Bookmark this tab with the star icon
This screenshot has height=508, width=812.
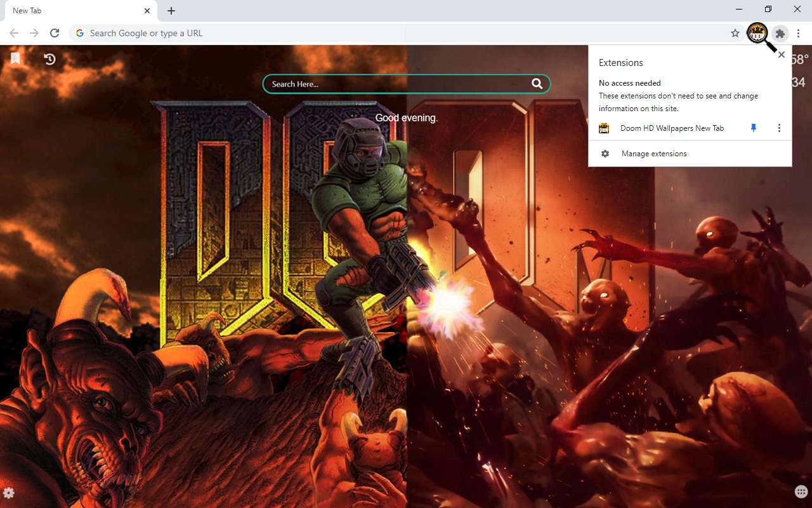[x=735, y=33]
